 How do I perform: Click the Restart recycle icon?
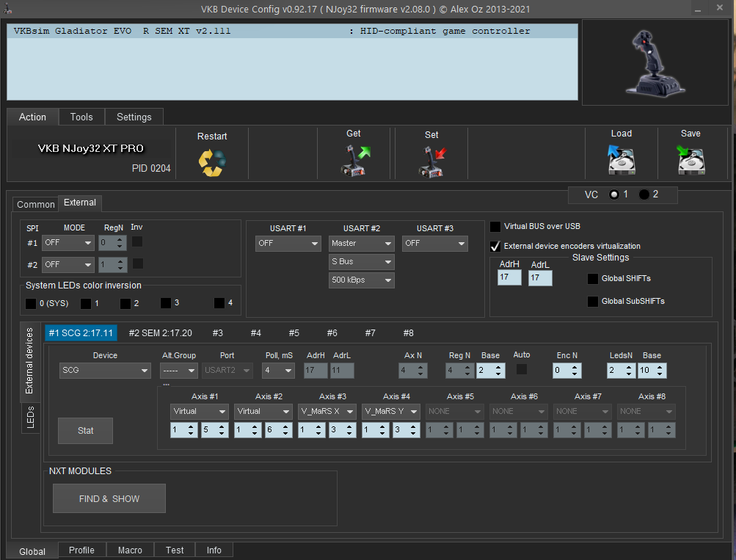(212, 162)
